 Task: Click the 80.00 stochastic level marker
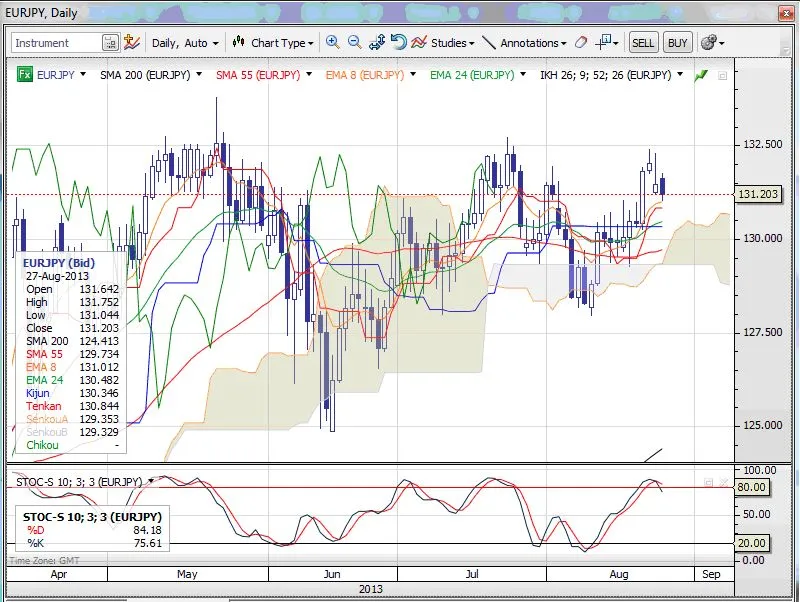coord(750,487)
